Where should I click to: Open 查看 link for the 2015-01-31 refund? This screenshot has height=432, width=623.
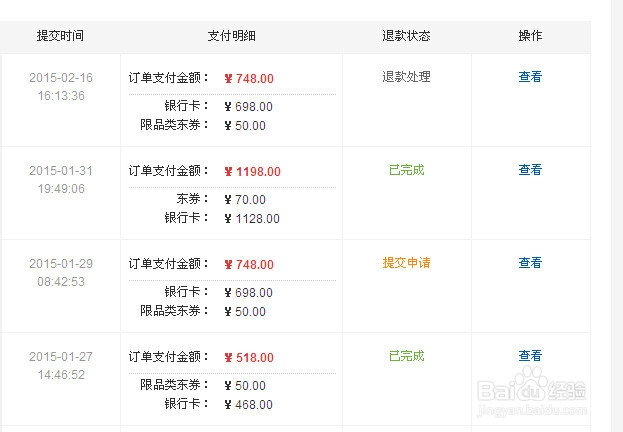[530, 170]
